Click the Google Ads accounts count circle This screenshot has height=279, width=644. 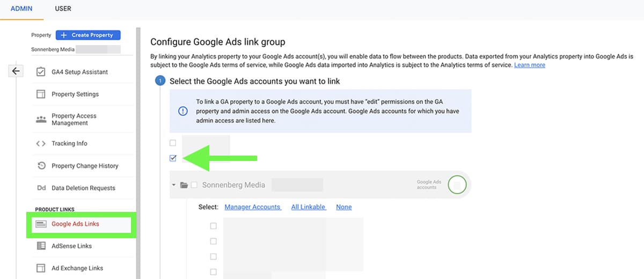click(x=457, y=185)
